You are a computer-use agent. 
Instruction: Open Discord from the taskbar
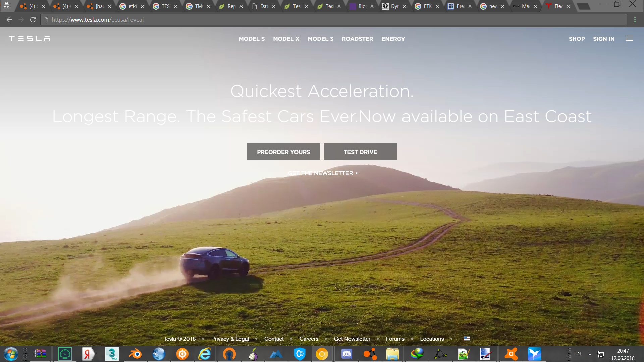[346, 354]
